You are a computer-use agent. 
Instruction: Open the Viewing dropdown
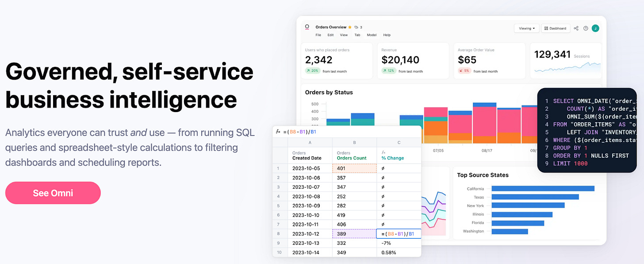(x=526, y=28)
